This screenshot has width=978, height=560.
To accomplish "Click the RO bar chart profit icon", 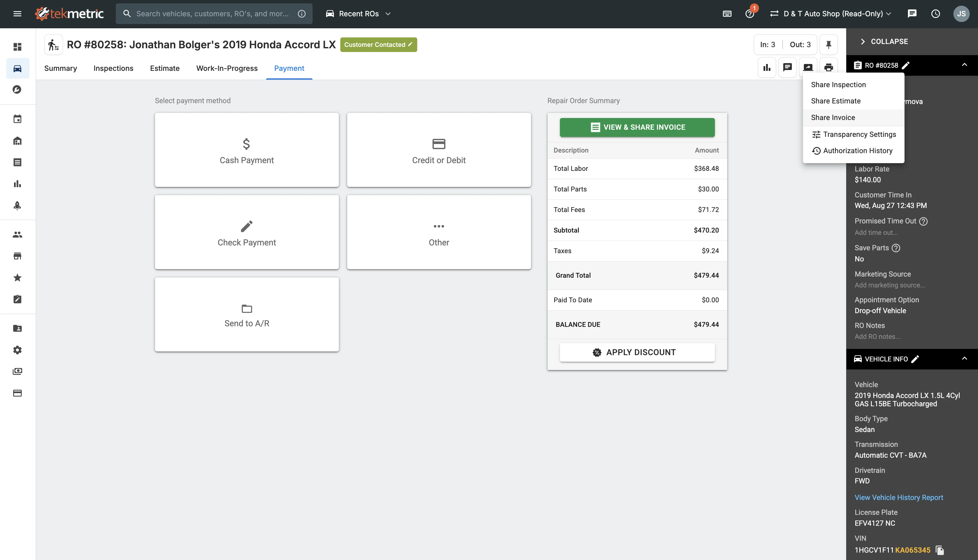I will point(767,68).
